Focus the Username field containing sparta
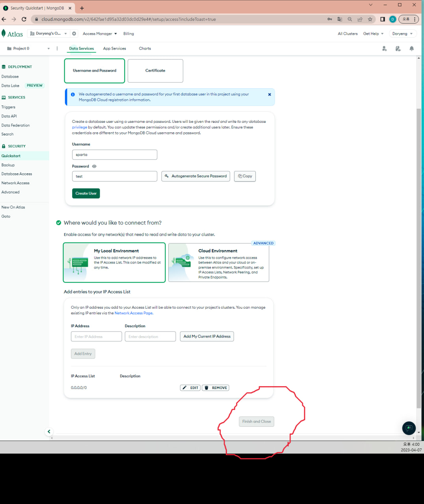 click(x=115, y=155)
